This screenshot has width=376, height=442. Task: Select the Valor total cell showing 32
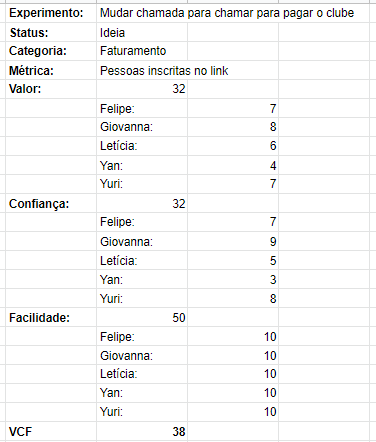pyautogui.click(x=142, y=89)
